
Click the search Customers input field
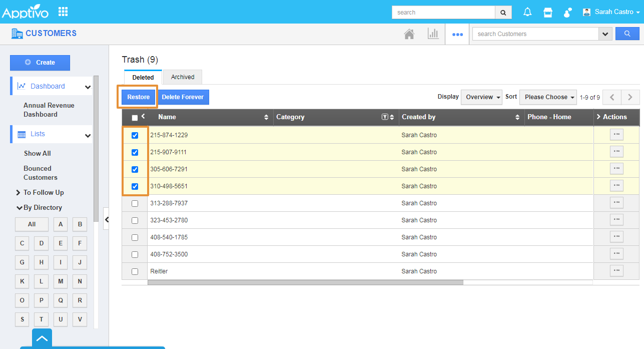click(x=535, y=34)
